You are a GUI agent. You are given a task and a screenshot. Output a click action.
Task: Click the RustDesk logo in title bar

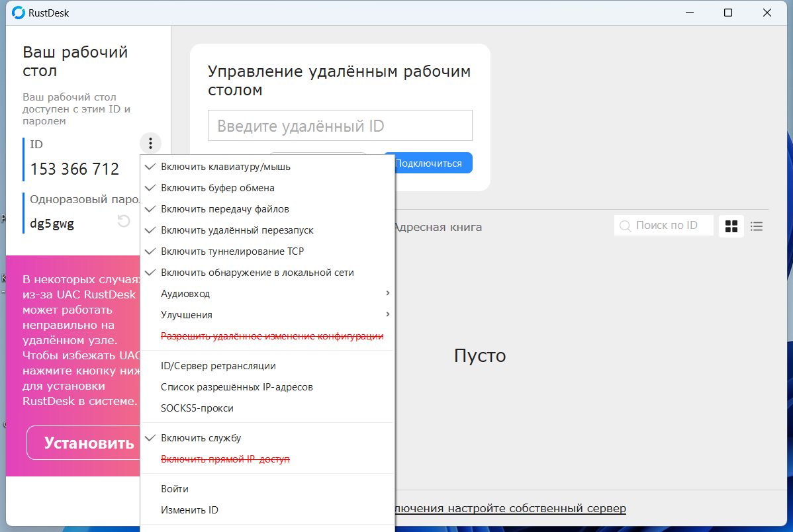click(19, 13)
